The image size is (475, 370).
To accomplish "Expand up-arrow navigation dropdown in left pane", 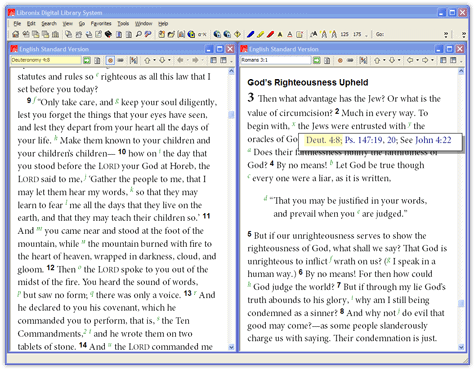I will click(154, 60).
